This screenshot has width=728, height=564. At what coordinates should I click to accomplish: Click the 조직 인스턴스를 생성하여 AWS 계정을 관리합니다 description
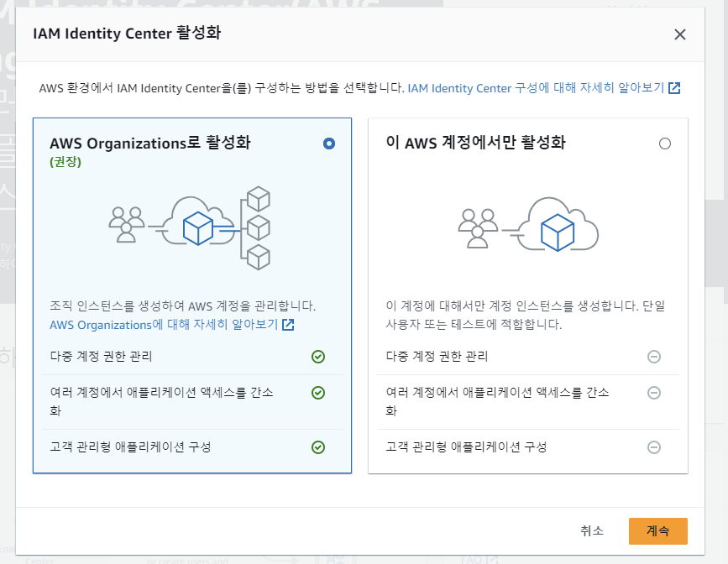pos(182,305)
